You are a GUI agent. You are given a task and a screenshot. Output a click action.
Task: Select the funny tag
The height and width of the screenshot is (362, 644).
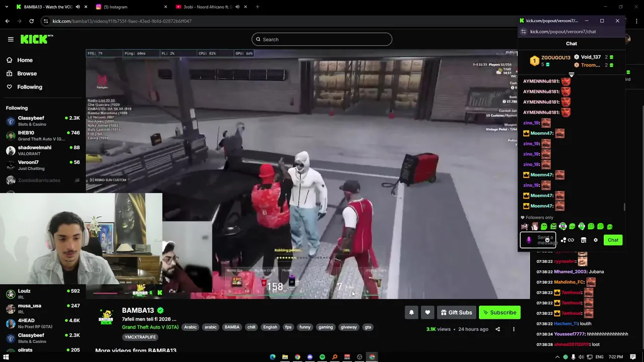click(305, 327)
